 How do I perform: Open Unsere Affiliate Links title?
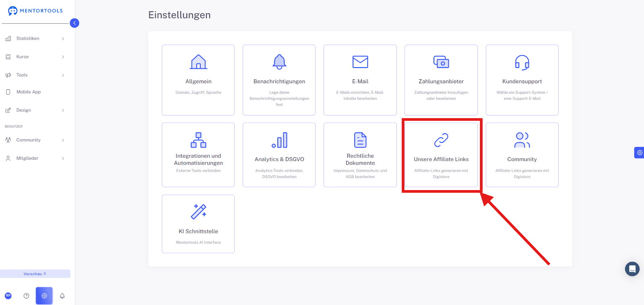[441, 159]
